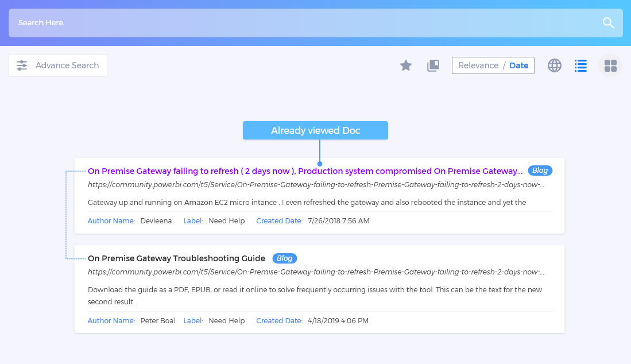Click the Blog tag on first result
Viewport: 631px width, 364px height.
click(540, 171)
